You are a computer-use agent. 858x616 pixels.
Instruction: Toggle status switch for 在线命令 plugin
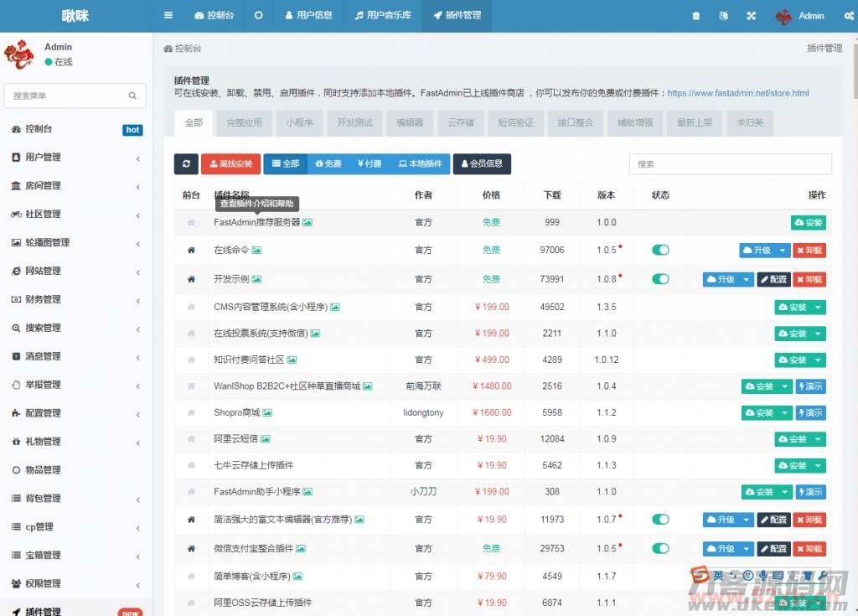pos(660,250)
